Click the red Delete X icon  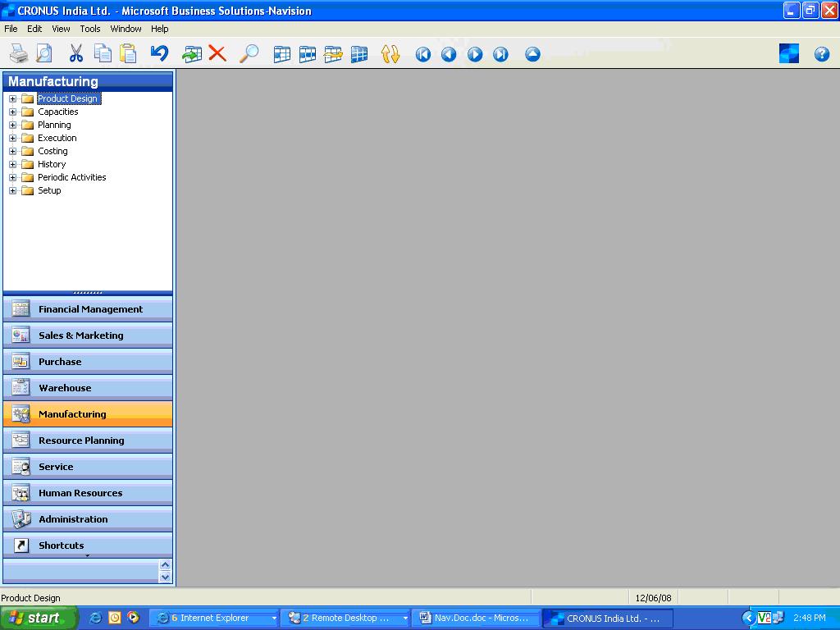coord(217,53)
